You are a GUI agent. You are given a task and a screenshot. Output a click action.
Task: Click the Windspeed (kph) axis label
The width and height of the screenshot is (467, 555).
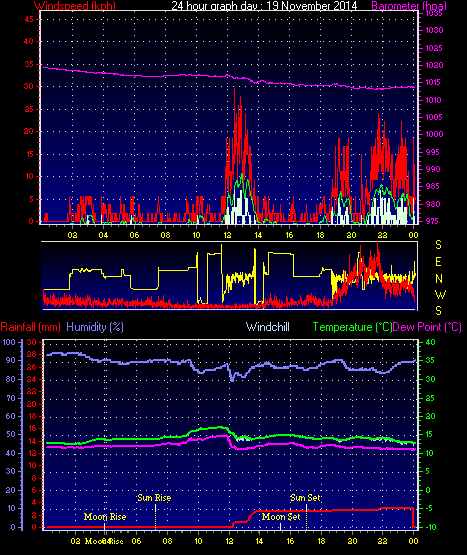point(75,5)
